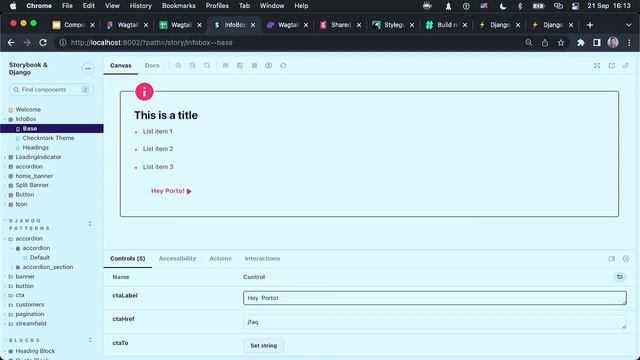640x360 pixels.
Task: Open the Heading Block item
Action: point(35,351)
